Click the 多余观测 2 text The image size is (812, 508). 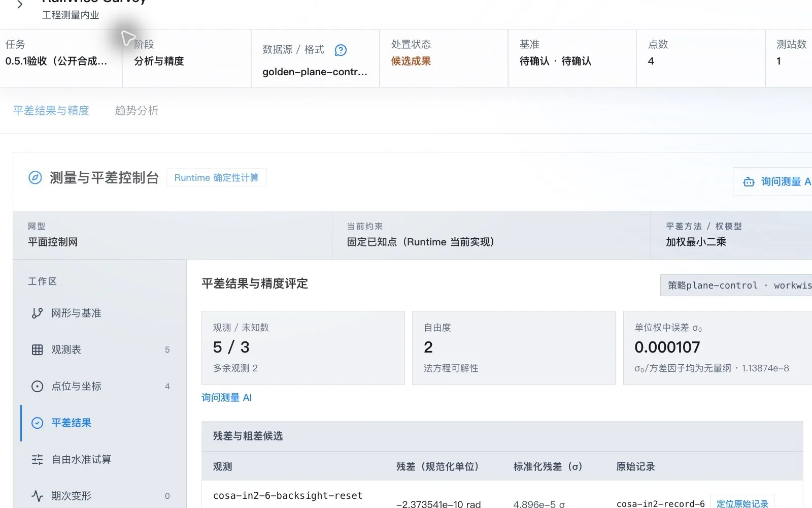pyautogui.click(x=235, y=368)
